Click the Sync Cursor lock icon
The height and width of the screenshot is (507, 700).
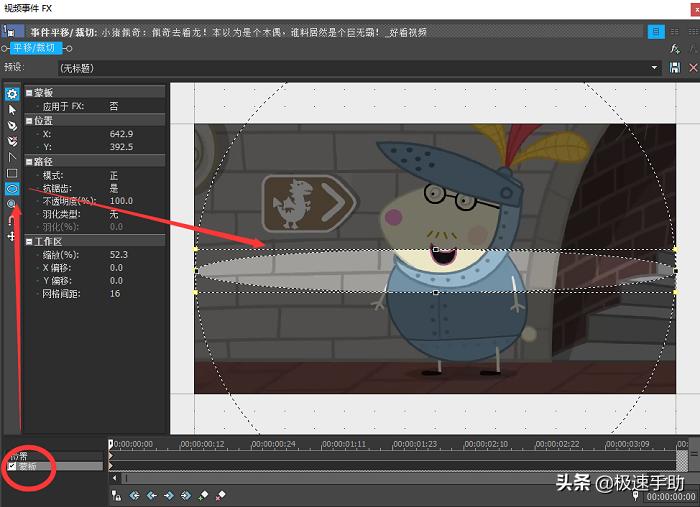coord(116,495)
